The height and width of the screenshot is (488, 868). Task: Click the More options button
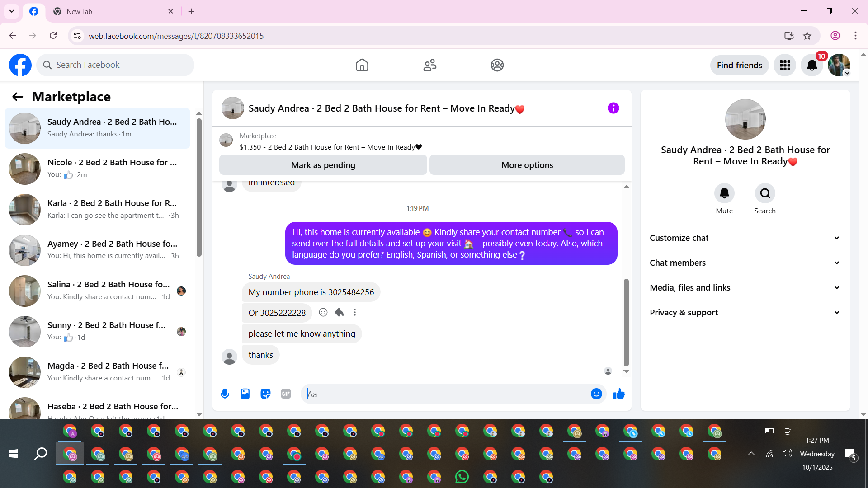tap(527, 165)
